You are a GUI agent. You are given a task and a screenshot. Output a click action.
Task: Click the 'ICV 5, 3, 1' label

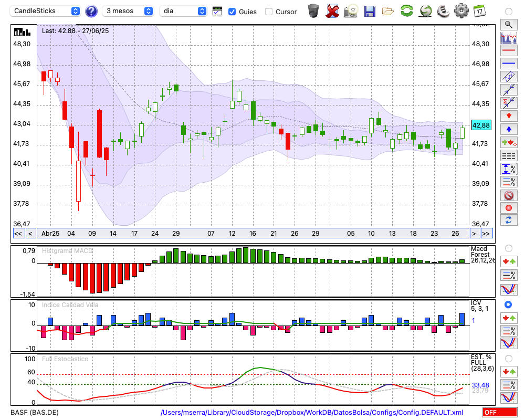479,306
